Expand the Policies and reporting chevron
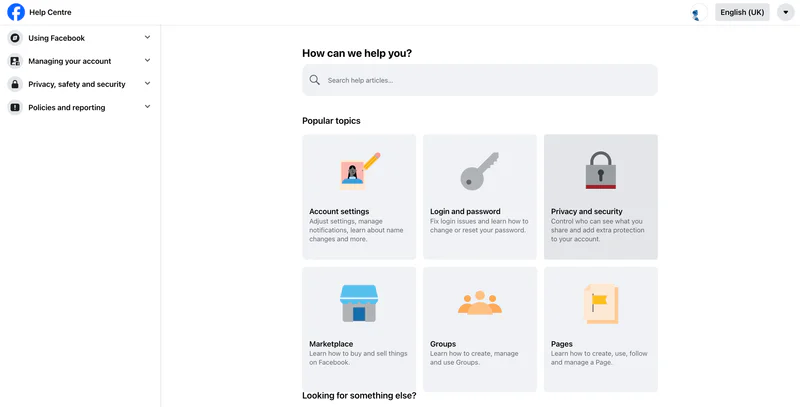 [147, 107]
